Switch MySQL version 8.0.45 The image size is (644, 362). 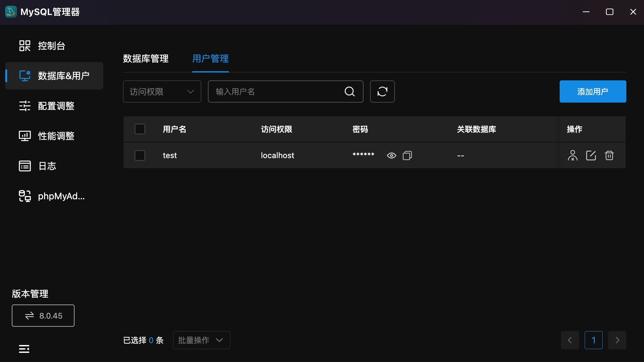[x=43, y=316]
